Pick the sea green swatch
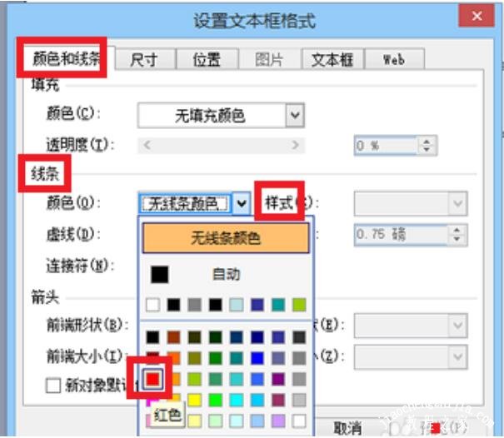504x438 pixels. (x=216, y=379)
